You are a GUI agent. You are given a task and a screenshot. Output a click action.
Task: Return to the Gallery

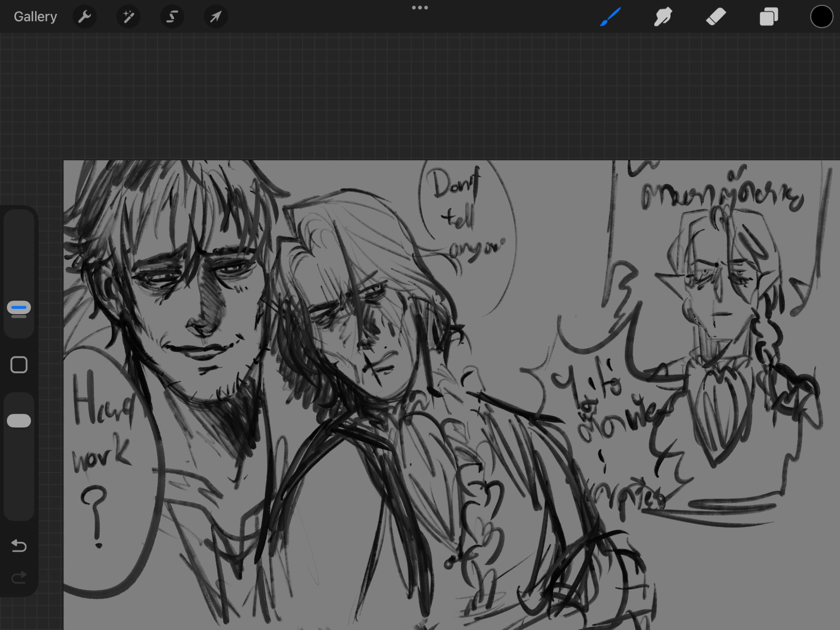35,17
